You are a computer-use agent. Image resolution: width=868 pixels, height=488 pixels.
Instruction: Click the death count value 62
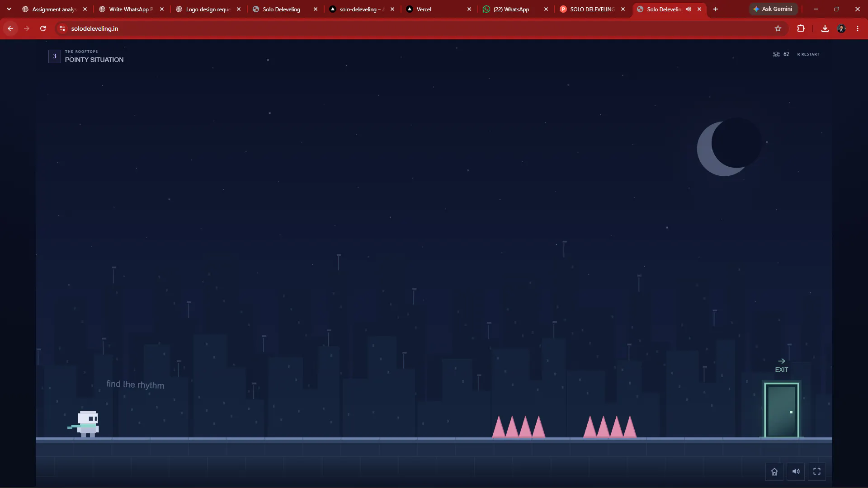click(786, 54)
